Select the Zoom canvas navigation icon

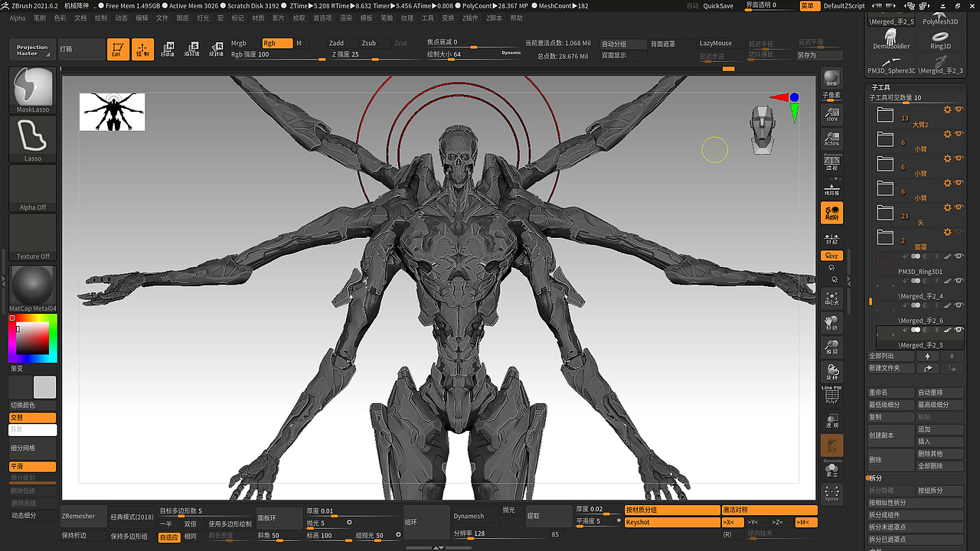pyautogui.click(x=831, y=348)
